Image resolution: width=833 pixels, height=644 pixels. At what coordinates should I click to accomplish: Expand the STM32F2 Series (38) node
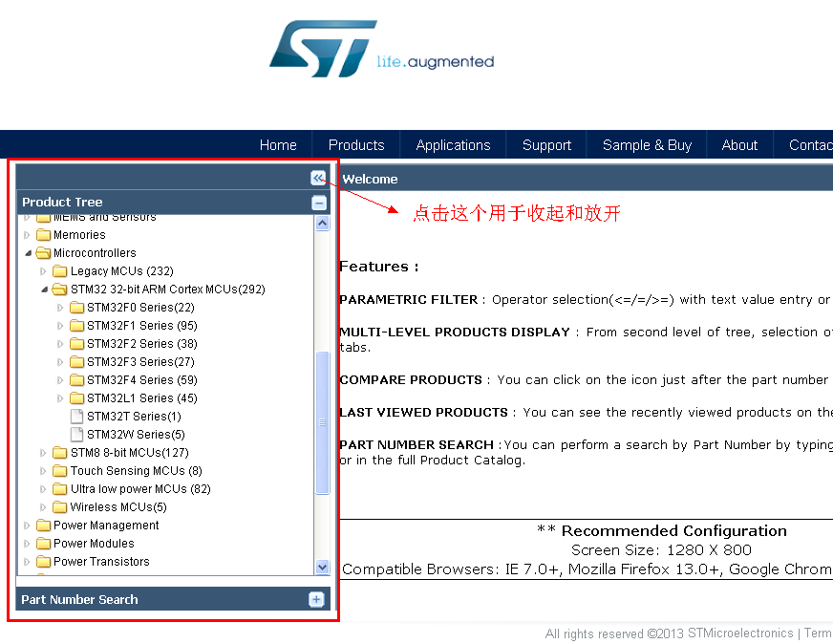(x=60, y=344)
